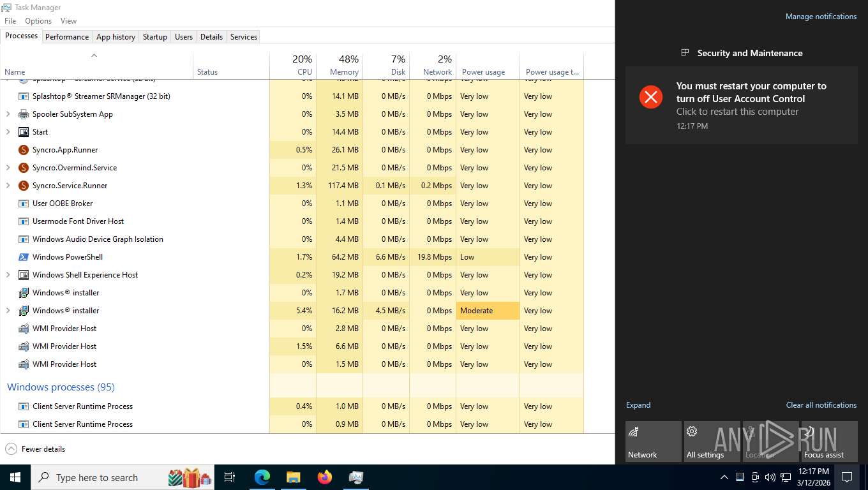Screen dimensions: 868x490
Task: Expand the Start process group
Action: (x=8, y=132)
